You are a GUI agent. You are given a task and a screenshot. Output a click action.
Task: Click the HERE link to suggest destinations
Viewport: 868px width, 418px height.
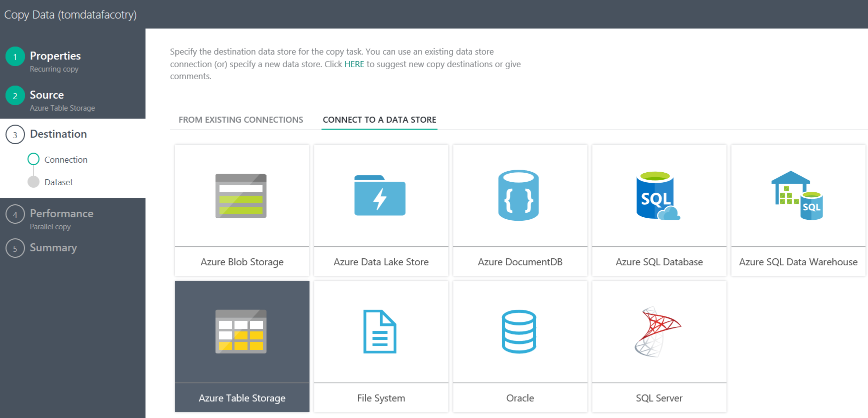pyautogui.click(x=354, y=64)
